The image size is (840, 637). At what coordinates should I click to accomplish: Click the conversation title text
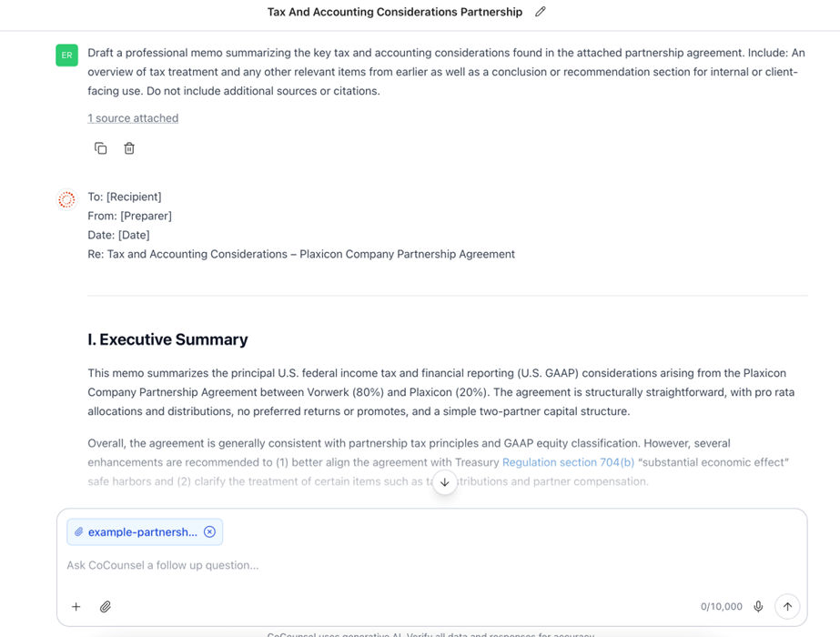point(394,12)
